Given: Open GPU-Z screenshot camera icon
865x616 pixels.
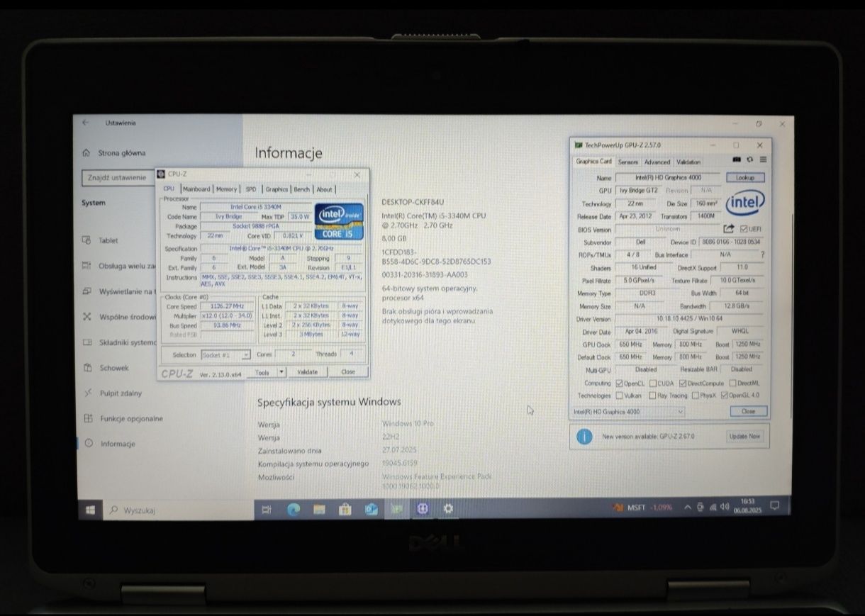Looking at the screenshot, I should coord(737,160).
